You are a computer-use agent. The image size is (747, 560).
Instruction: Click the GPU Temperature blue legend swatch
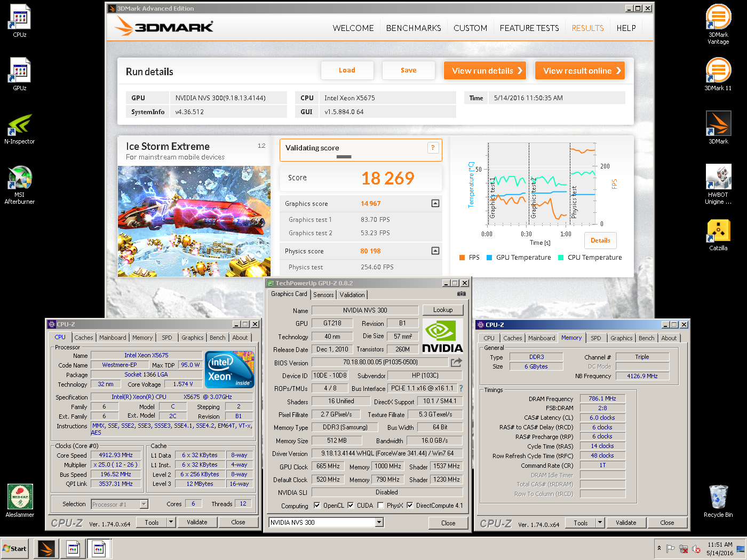pyautogui.click(x=489, y=258)
